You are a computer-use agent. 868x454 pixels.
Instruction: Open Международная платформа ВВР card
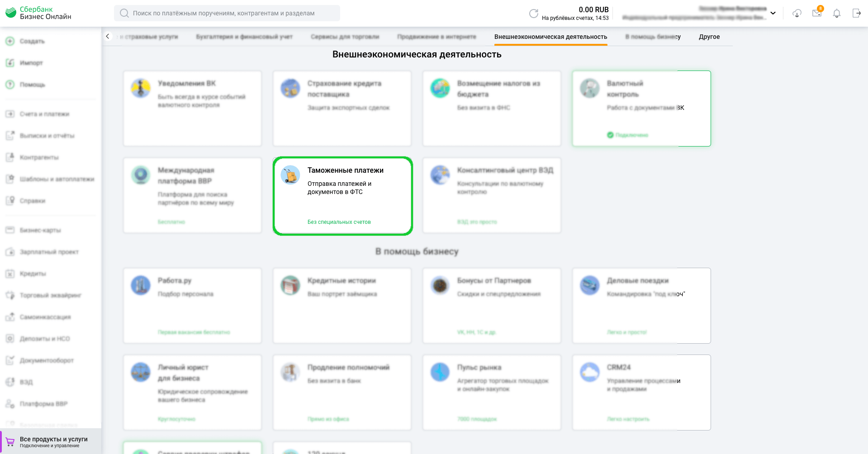(x=192, y=195)
